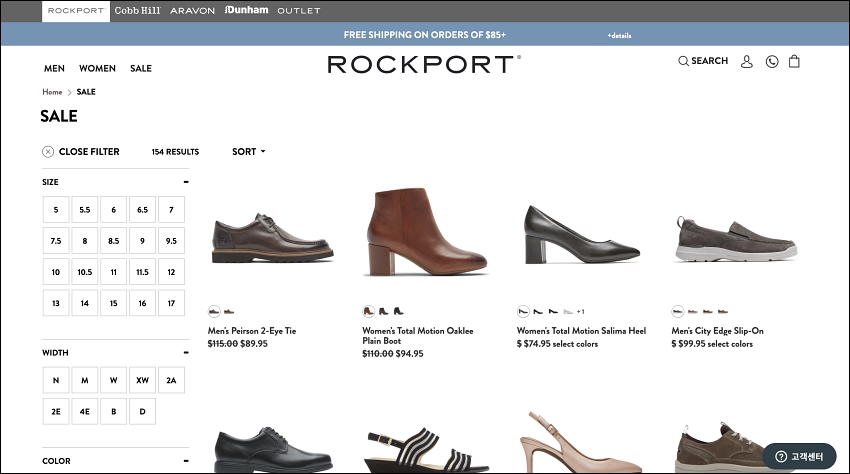Select first color swatch under Salima Heel
Screen dimensions: 850x474
coord(523,311)
